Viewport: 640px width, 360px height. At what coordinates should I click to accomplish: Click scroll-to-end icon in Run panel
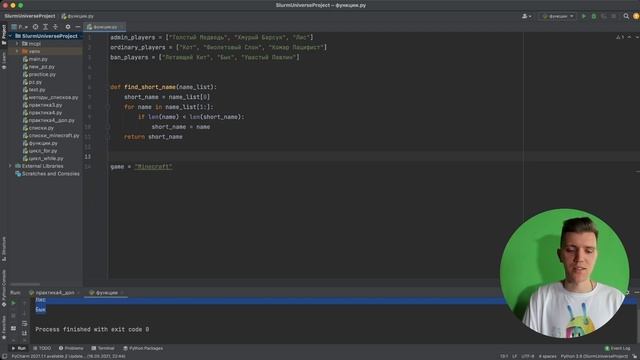click(24, 333)
